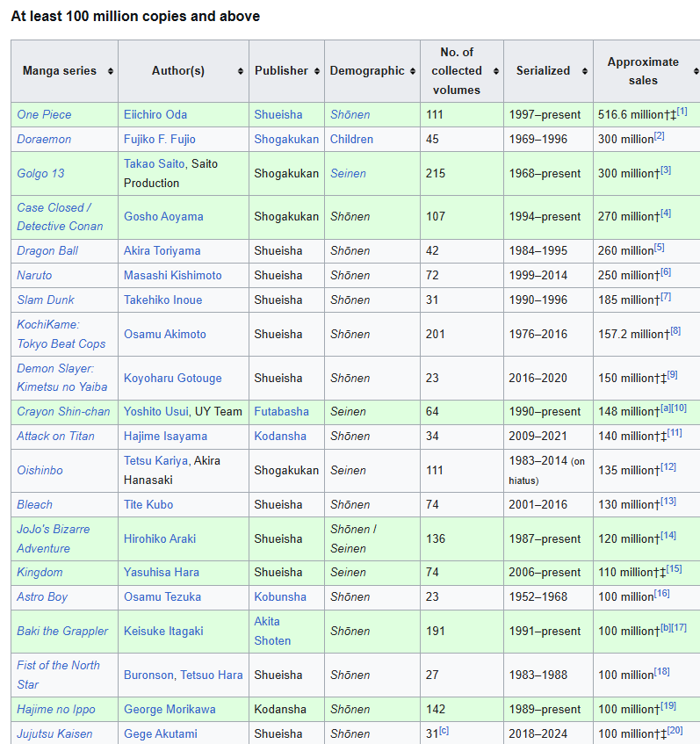Open the Golgo 13 article link
Viewport: 700px width, 744px height.
pos(40,174)
